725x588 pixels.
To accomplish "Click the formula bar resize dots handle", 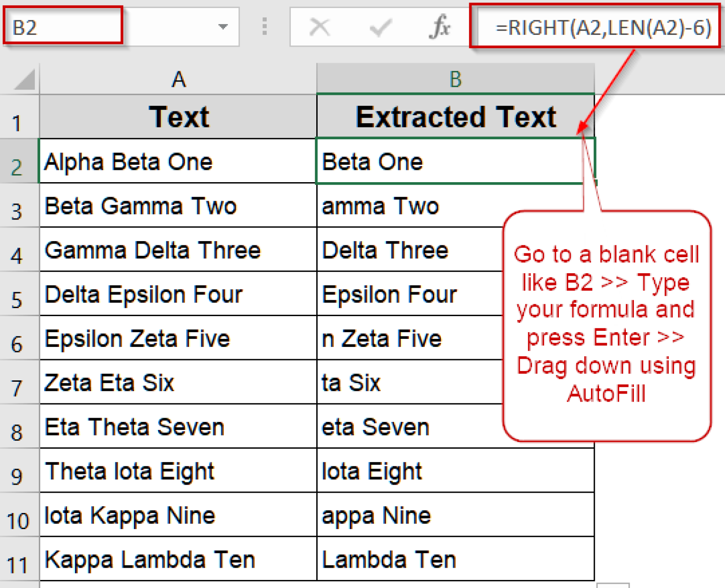I will point(265,27).
